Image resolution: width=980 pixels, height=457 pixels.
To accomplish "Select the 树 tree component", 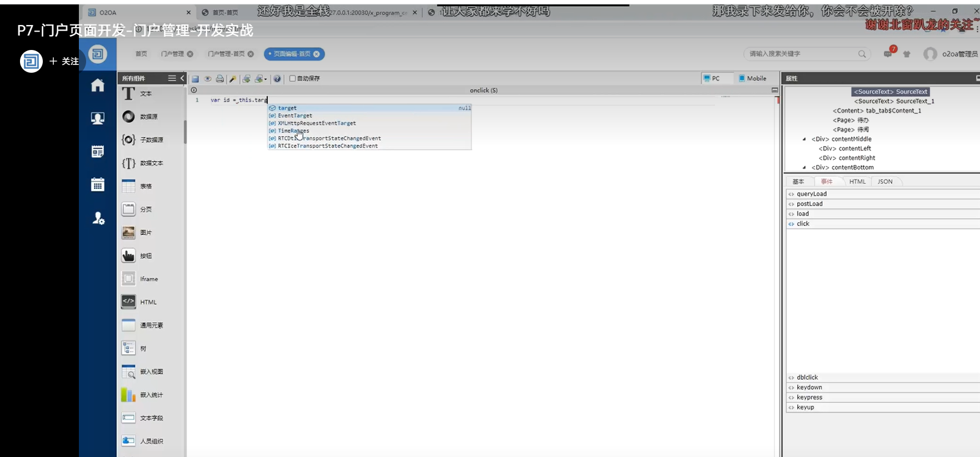I will (134, 349).
